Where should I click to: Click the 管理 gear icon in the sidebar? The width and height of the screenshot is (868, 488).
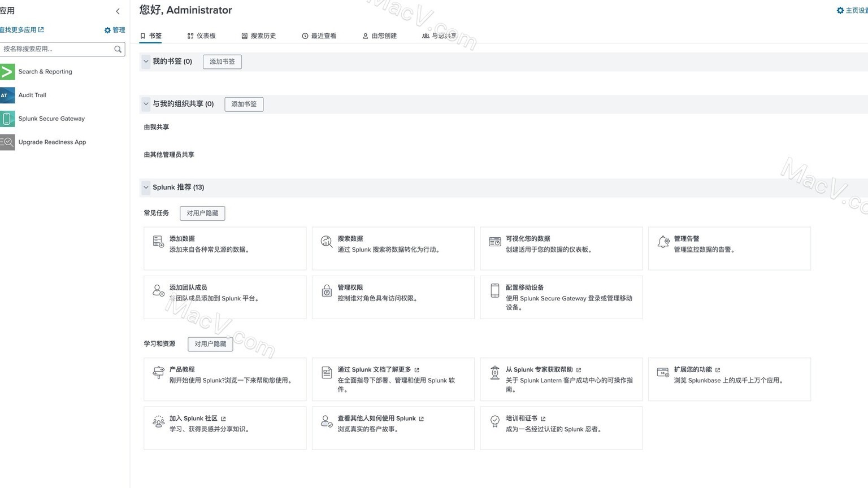click(107, 30)
